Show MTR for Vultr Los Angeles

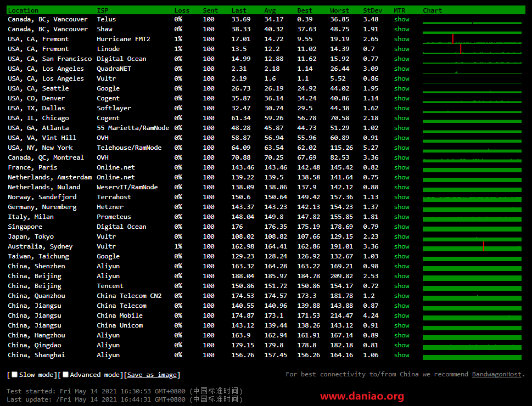click(x=402, y=78)
